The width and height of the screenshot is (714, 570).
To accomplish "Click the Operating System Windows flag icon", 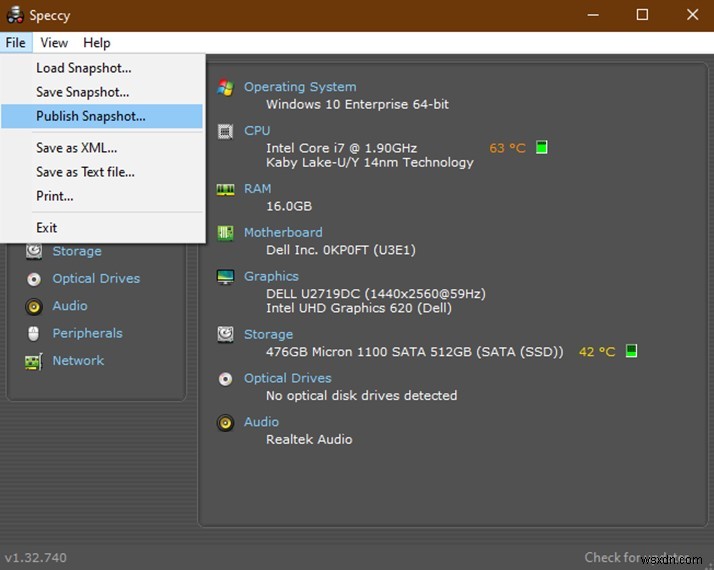I will [x=225, y=87].
